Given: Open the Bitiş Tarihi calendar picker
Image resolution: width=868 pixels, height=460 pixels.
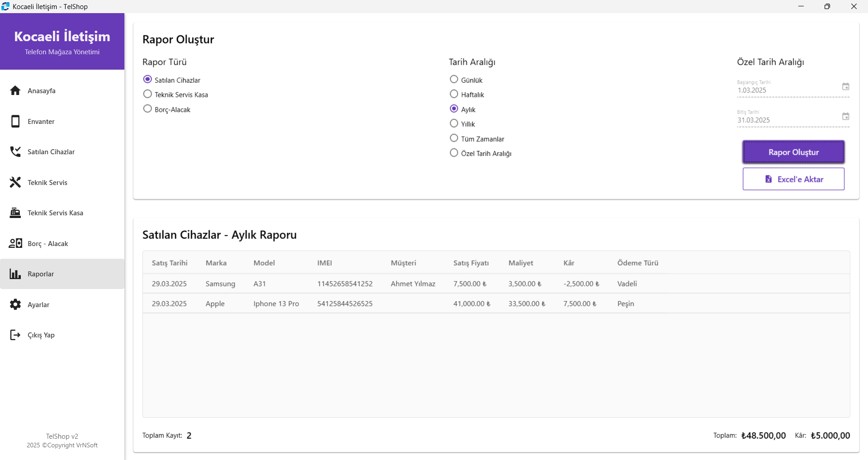Looking at the screenshot, I should click(x=845, y=116).
